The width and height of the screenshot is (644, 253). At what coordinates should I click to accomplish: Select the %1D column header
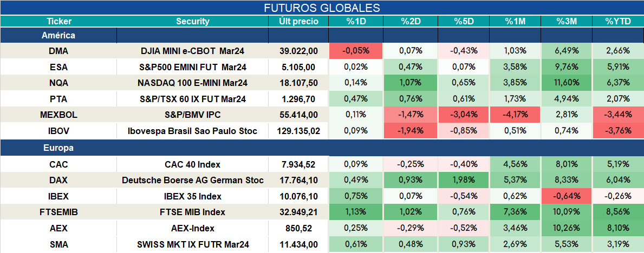356,22
